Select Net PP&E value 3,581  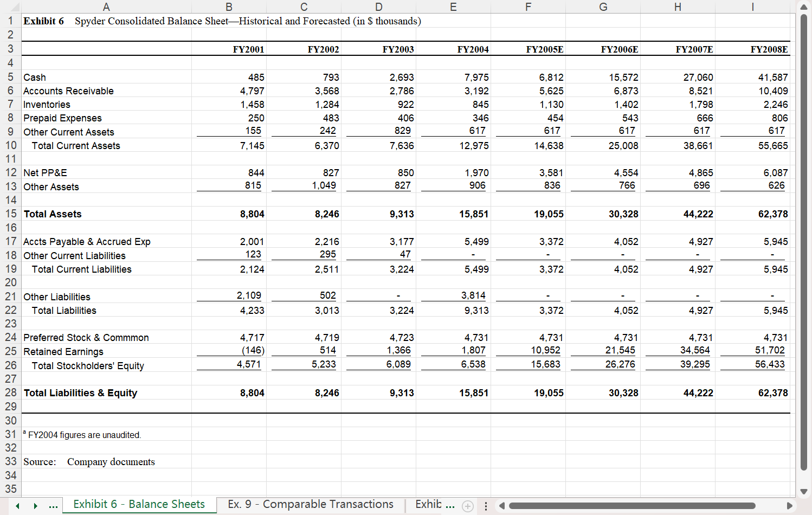pos(528,172)
